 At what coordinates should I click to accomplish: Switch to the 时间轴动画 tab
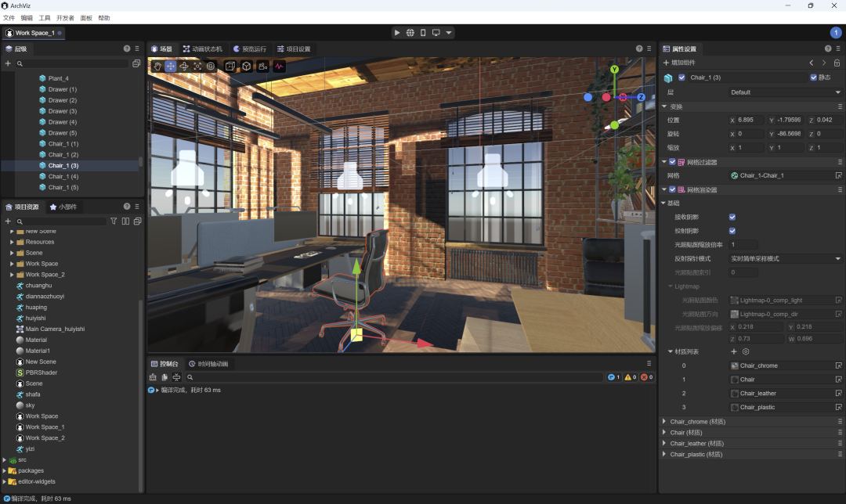[x=208, y=364]
